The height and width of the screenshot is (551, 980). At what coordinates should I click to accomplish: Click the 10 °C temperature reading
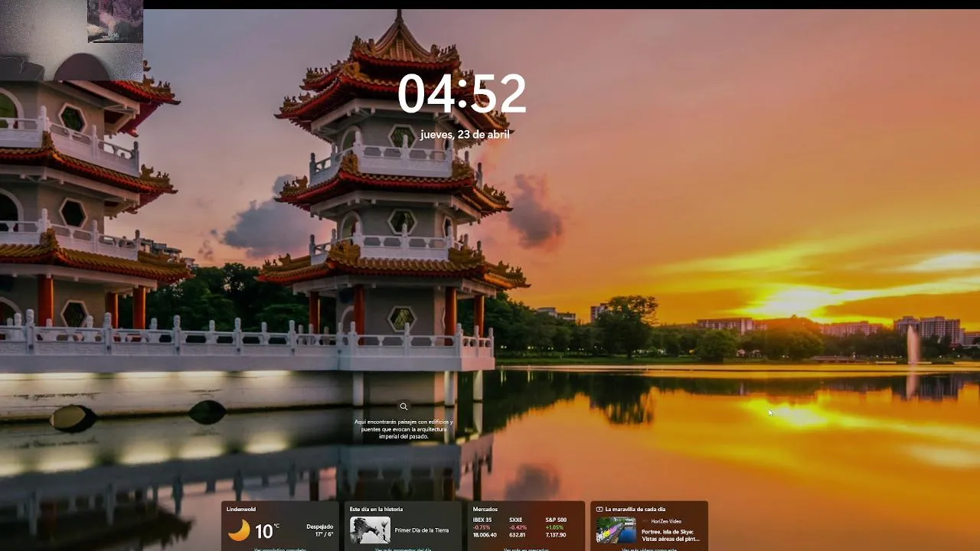tap(266, 530)
